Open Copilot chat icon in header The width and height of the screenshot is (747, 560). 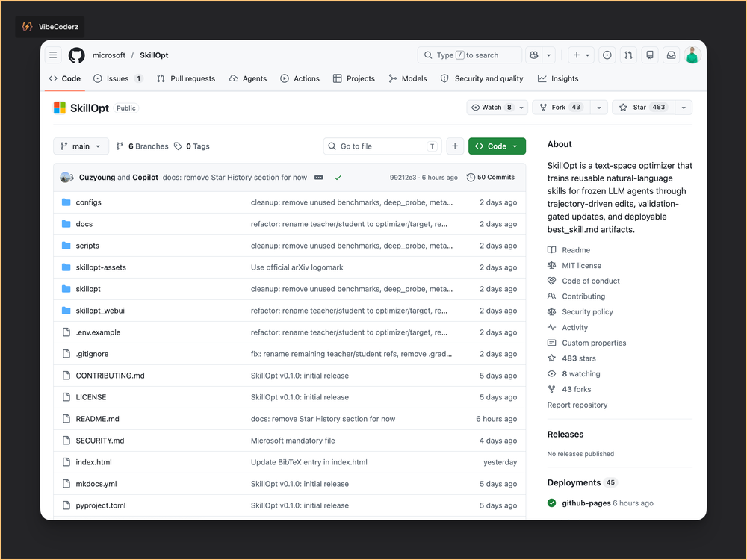tap(534, 55)
